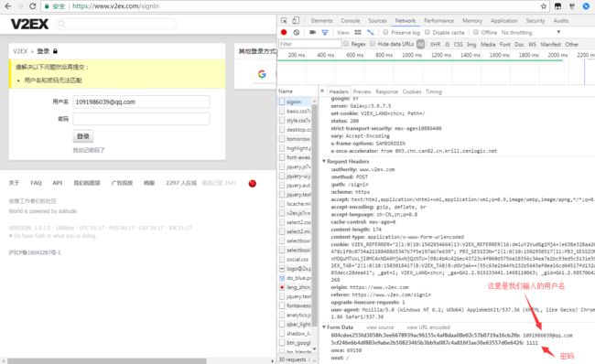
Task: Open the Preview tab of request
Action: coord(362,91)
